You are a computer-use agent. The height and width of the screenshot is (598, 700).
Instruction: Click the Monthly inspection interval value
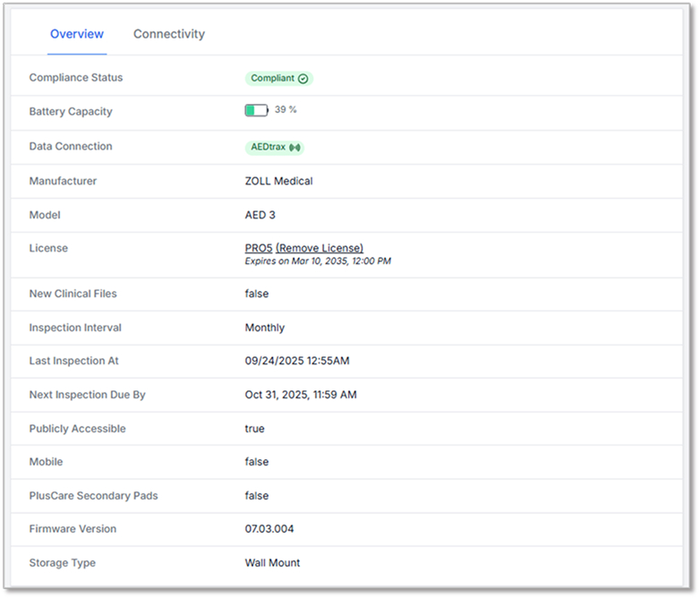point(265,328)
